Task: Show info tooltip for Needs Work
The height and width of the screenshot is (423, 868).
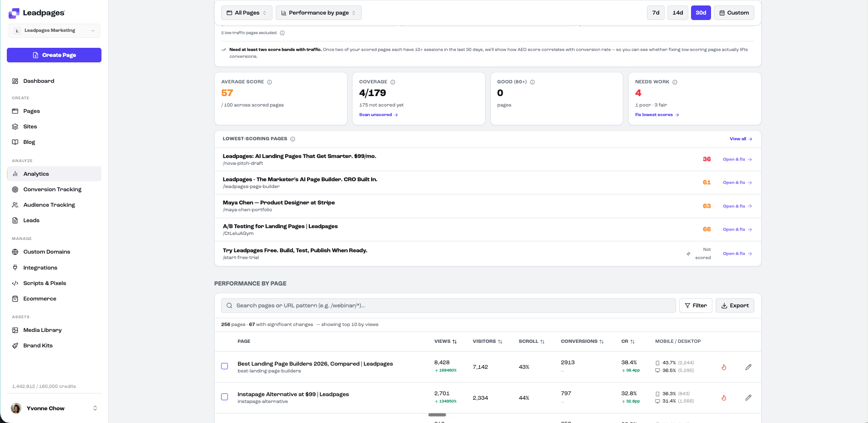Action: coord(675,82)
